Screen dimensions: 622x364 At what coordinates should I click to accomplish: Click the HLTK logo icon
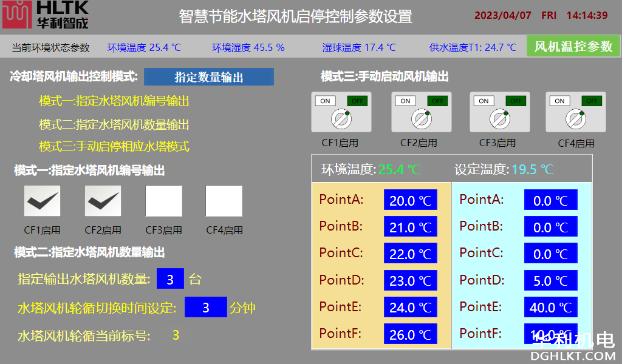pos(16,15)
